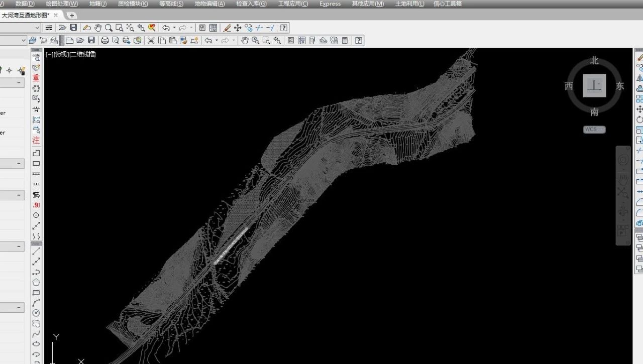Click the zoom window icon in upper toolbar
Screen dimensions: 643x364
[x=119, y=28]
